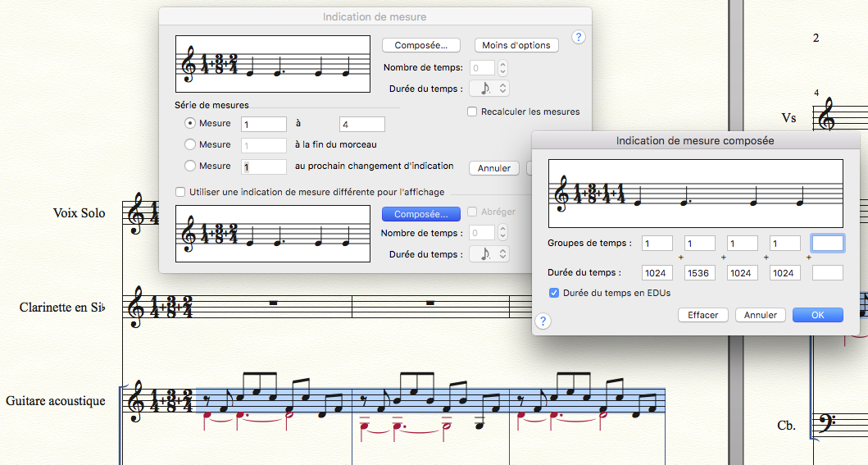This screenshot has width=868, height=465.
Task: Click the help icon in the composée dialog
Action: (x=543, y=321)
